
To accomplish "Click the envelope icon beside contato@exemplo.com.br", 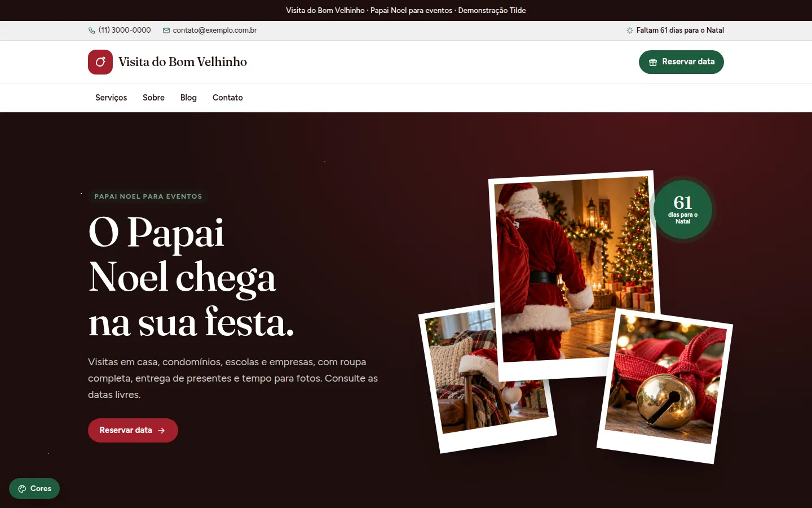I will coord(166,30).
